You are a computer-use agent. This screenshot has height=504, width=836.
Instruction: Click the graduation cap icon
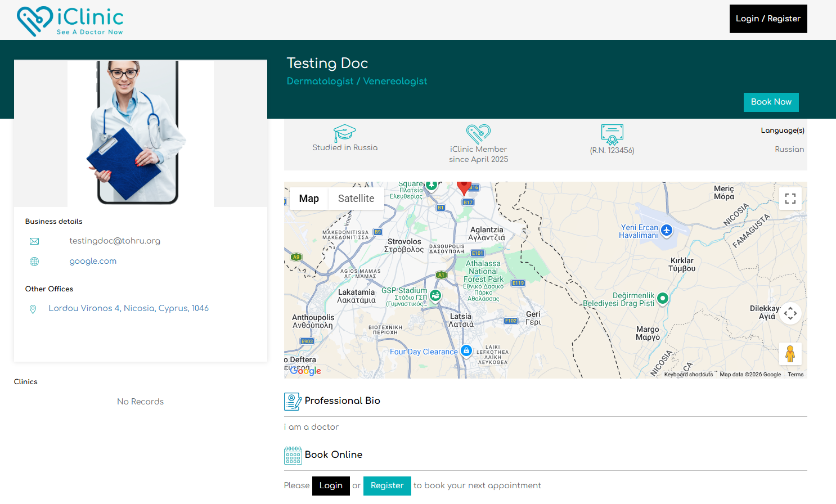(x=344, y=133)
